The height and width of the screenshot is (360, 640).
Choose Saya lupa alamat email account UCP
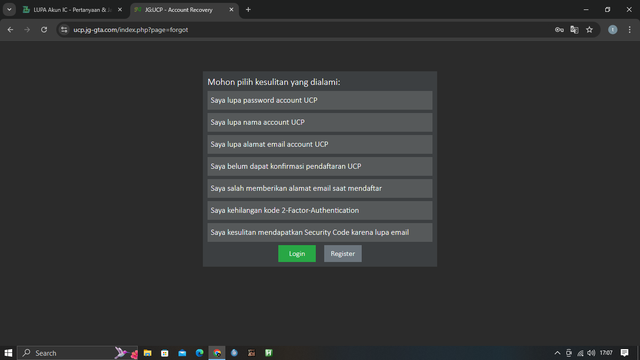[x=320, y=144]
